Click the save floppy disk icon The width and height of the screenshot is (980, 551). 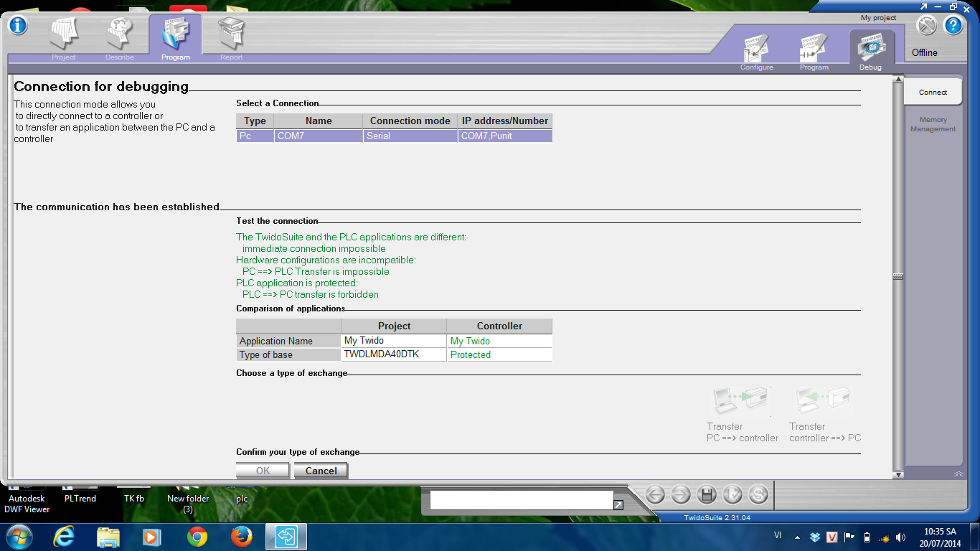pyautogui.click(x=707, y=494)
